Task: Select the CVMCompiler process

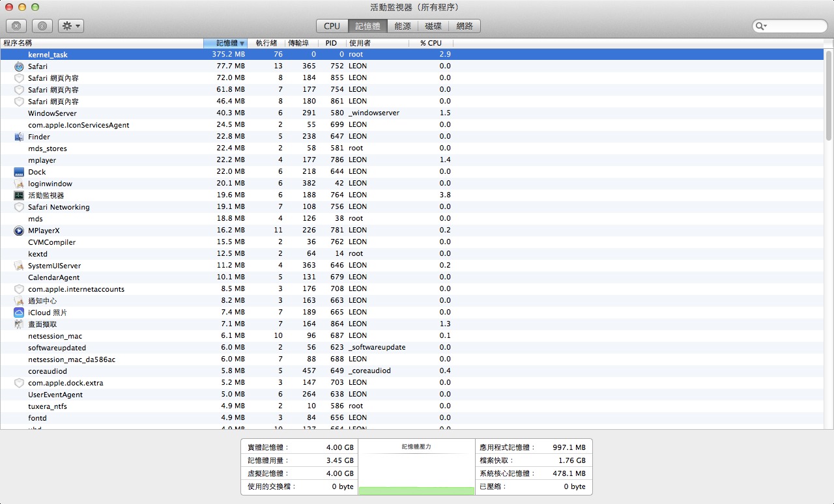Action: [412, 242]
